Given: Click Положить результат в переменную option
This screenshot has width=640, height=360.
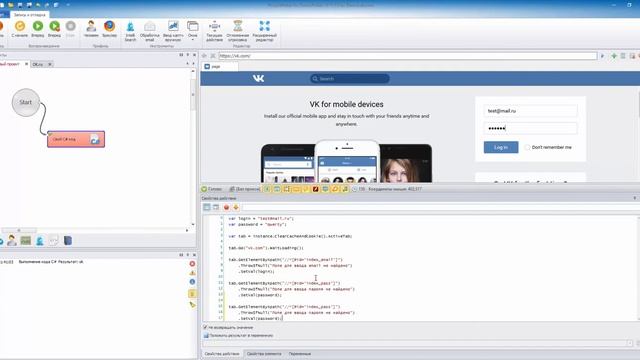Looking at the screenshot, I should pyautogui.click(x=238, y=336).
